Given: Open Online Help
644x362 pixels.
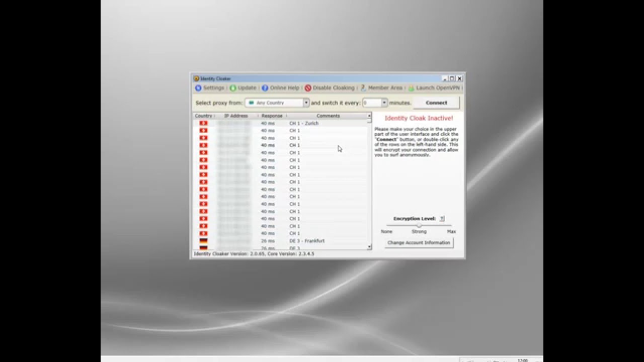Looking at the screenshot, I should [280, 88].
